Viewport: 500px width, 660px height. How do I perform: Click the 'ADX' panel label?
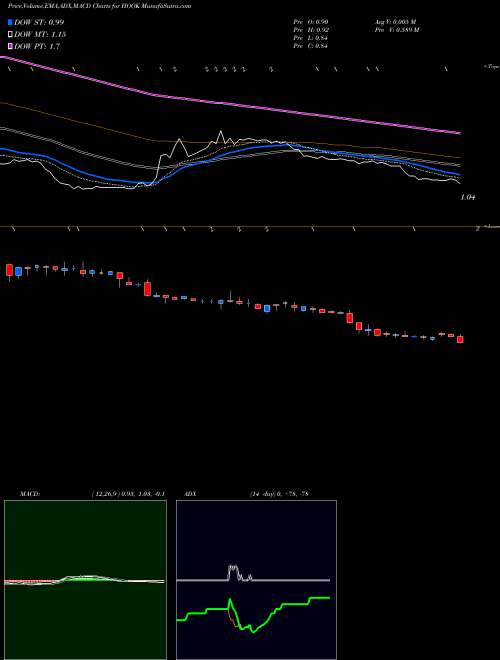click(190, 494)
